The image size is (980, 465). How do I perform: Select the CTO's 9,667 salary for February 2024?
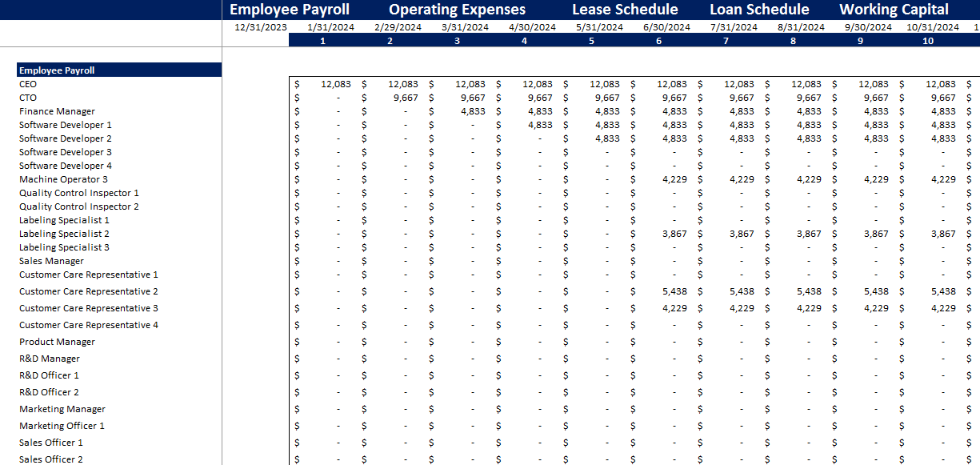tap(403, 97)
